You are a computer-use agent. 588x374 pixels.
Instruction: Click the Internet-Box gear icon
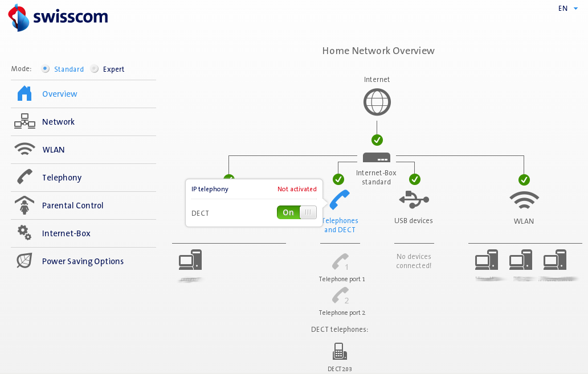tap(24, 233)
